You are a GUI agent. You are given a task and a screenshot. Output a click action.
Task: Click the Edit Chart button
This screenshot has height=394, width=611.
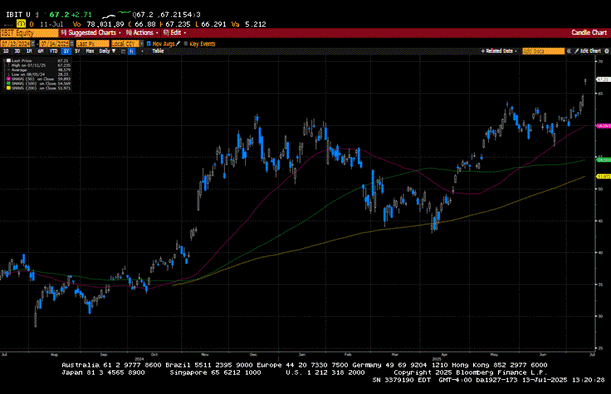(x=588, y=51)
